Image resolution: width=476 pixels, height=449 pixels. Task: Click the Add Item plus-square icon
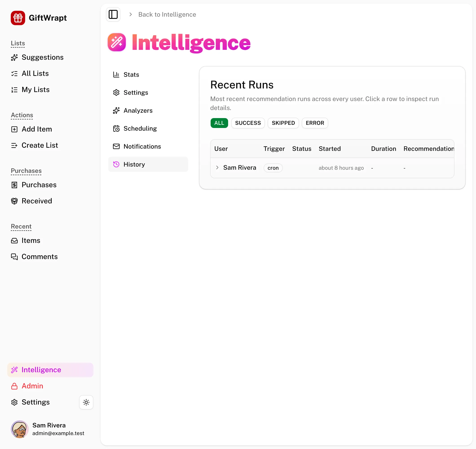pyautogui.click(x=14, y=129)
